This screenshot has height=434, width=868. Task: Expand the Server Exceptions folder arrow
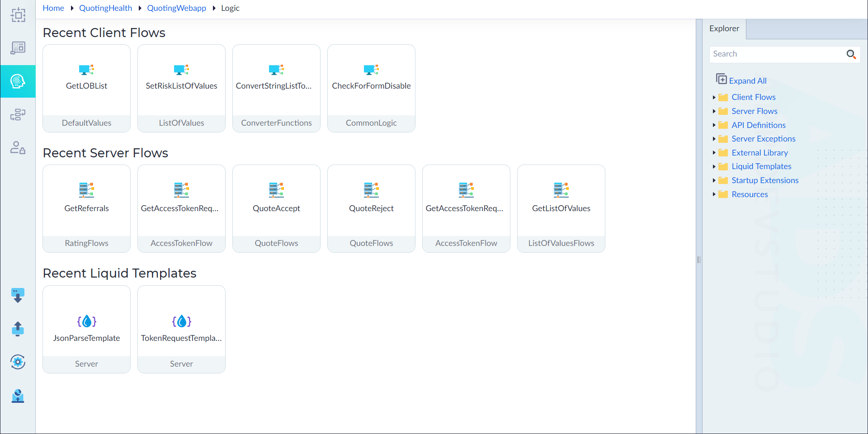[x=714, y=139]
